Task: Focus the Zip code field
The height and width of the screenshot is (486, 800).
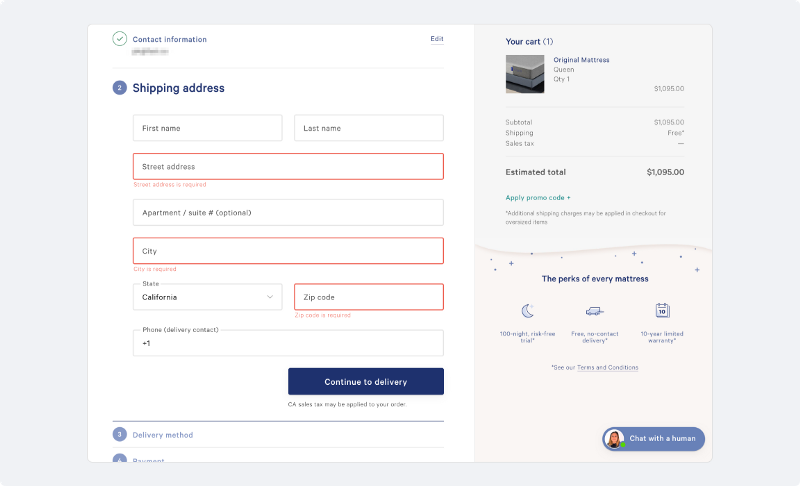Action: point(369,297)
